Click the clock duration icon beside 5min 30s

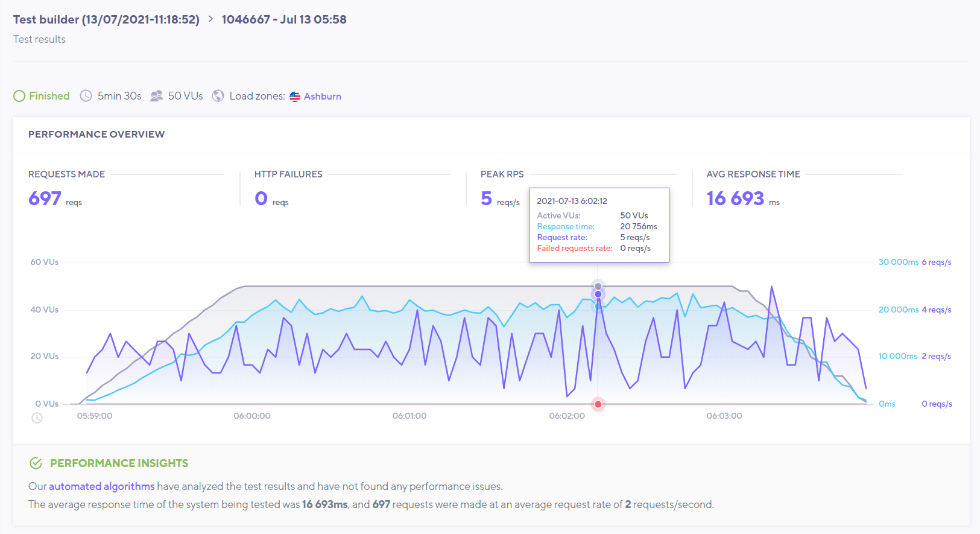pos(86,96)
